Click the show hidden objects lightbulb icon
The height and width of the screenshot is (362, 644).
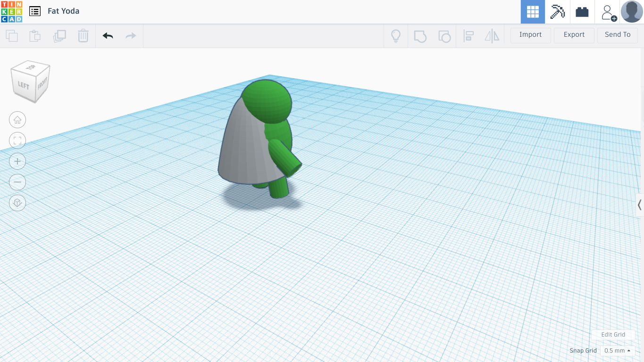click(x=396, y=36)
